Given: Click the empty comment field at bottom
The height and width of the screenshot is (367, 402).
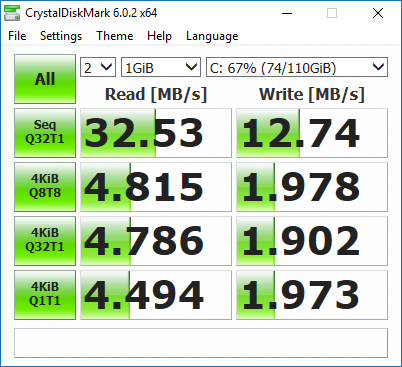Looking at the screenshot, I should (x=201, y=343).
